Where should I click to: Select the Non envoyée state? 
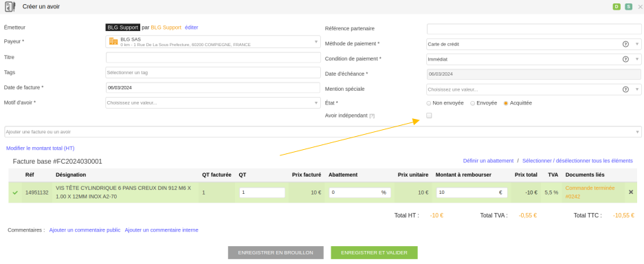[x=429, y=103]
